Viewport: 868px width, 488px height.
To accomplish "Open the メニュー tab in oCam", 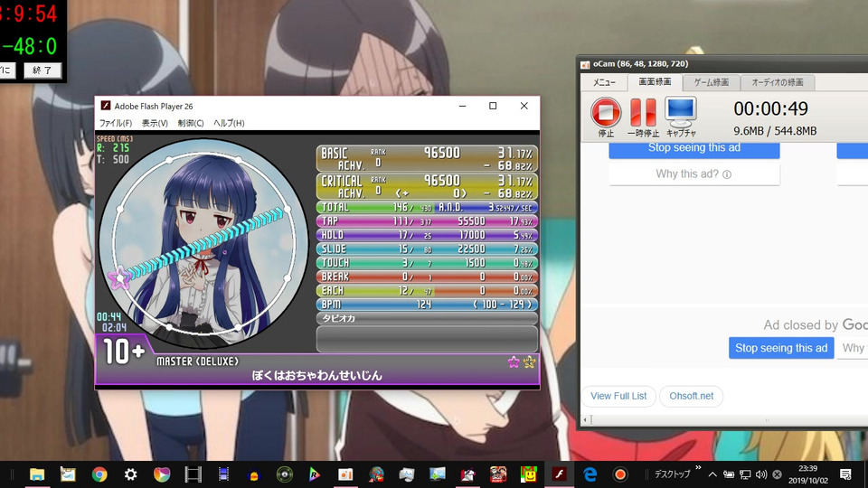I will pos(604,82).
